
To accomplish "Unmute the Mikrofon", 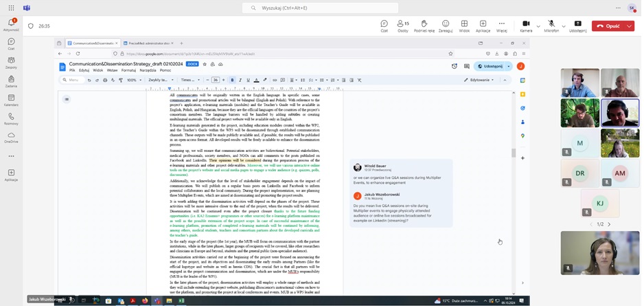I will (551, 25).
